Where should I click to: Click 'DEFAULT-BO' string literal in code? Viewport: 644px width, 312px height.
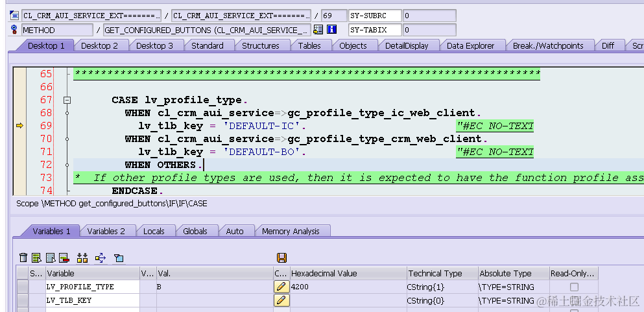tap(263, 152)
